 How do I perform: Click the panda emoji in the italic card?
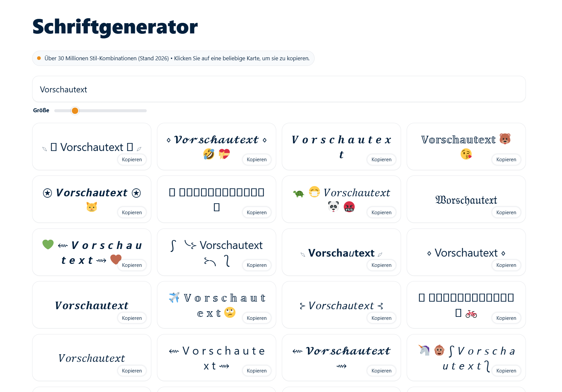click(333, 207)
